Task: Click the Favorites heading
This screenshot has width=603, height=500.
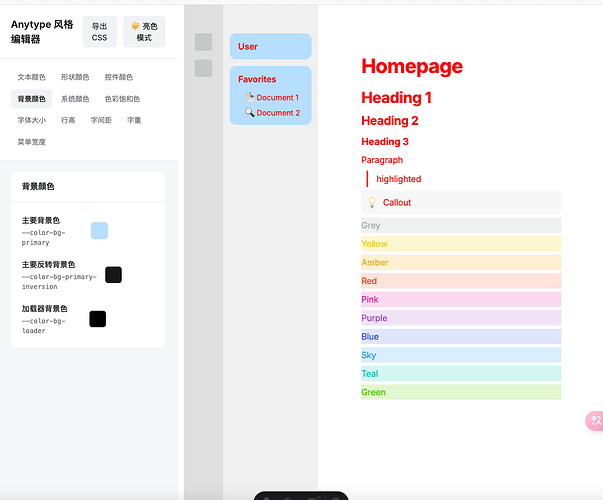Action: 257,79
